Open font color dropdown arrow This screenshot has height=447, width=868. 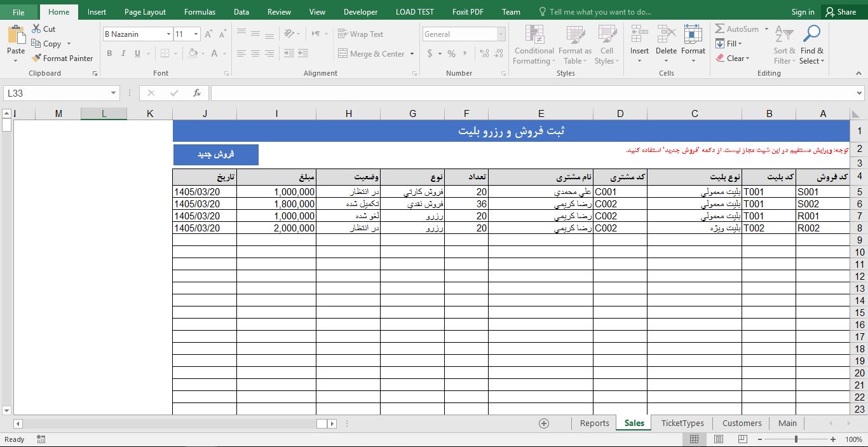(224, 53)
